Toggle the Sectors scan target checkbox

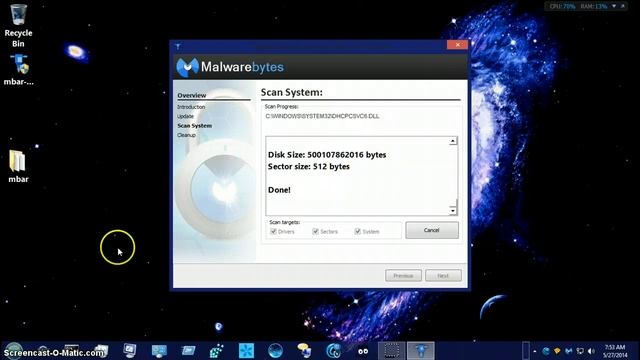pyautogui.click(x=316, y=231)
